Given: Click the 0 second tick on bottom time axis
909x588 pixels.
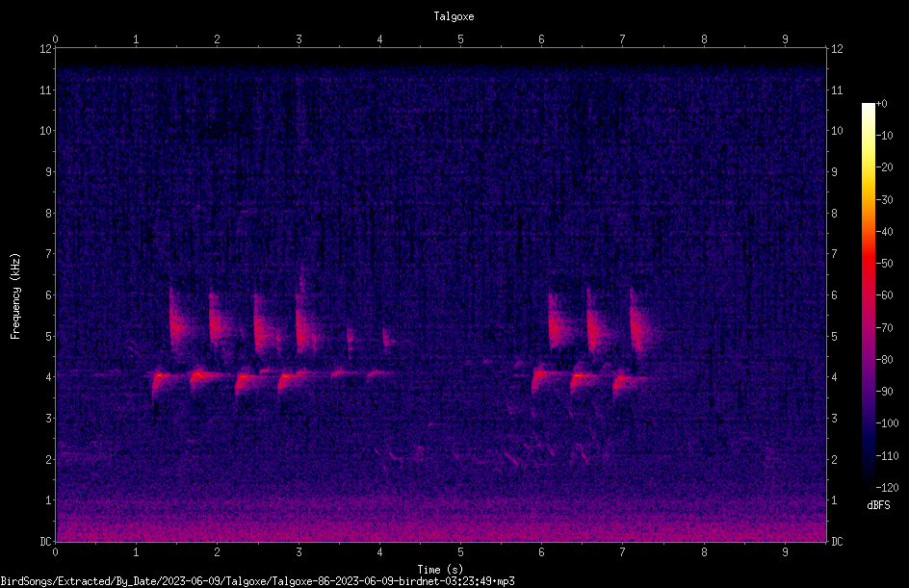Looking at the screenshot, I should (x=55, y=552).
